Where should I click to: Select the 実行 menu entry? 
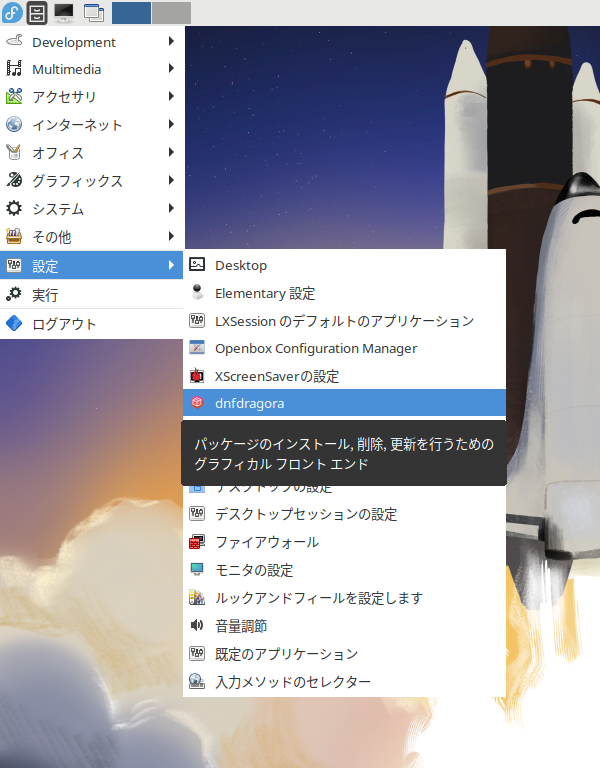tap(92, 294)
